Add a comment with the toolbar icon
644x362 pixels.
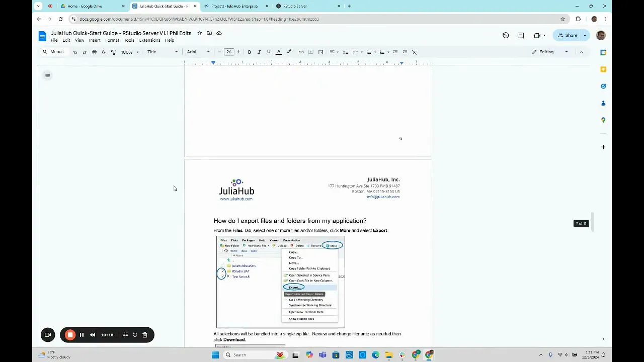coord(311,52)
